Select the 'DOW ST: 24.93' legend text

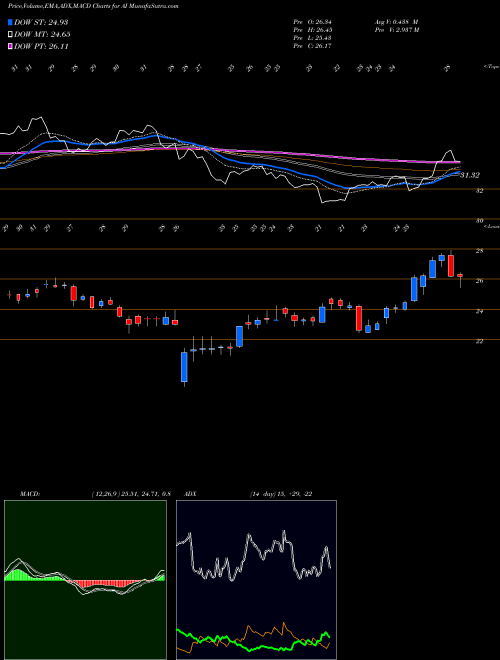point(41,22)
